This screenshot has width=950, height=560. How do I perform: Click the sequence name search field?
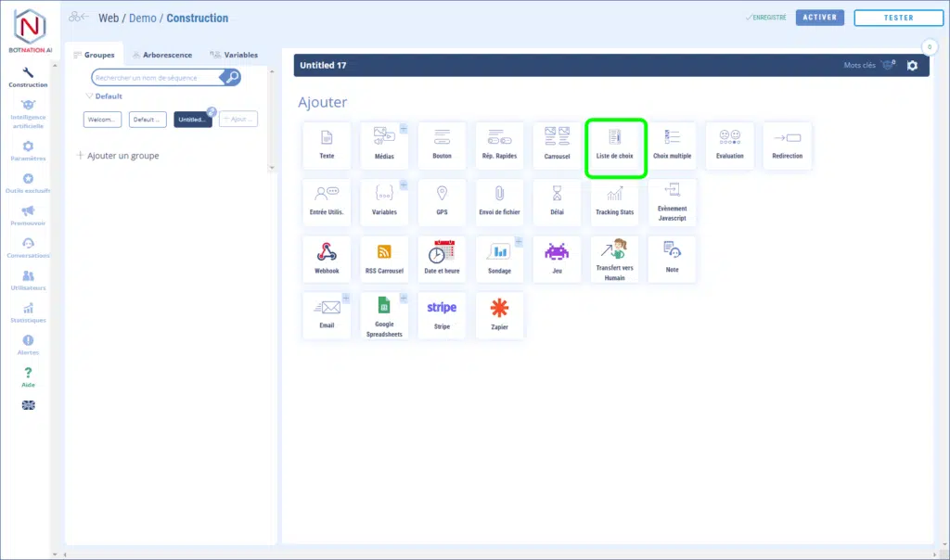[158, 78]
